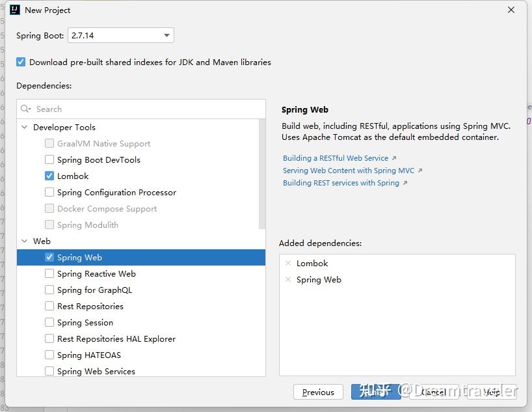
Task: Focus the dependencies Search field
Action: click(141, 109)
